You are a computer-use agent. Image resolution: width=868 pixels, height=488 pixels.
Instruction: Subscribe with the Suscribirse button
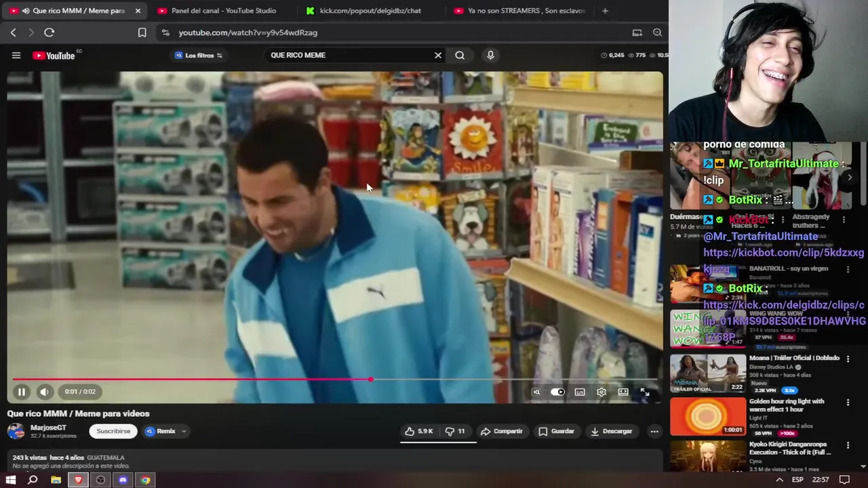(113, 431)
